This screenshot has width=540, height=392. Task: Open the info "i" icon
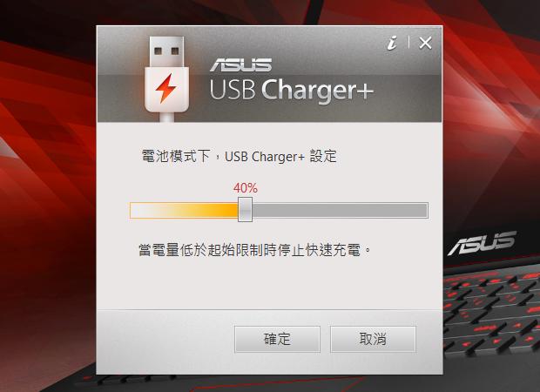click(392, 43)
